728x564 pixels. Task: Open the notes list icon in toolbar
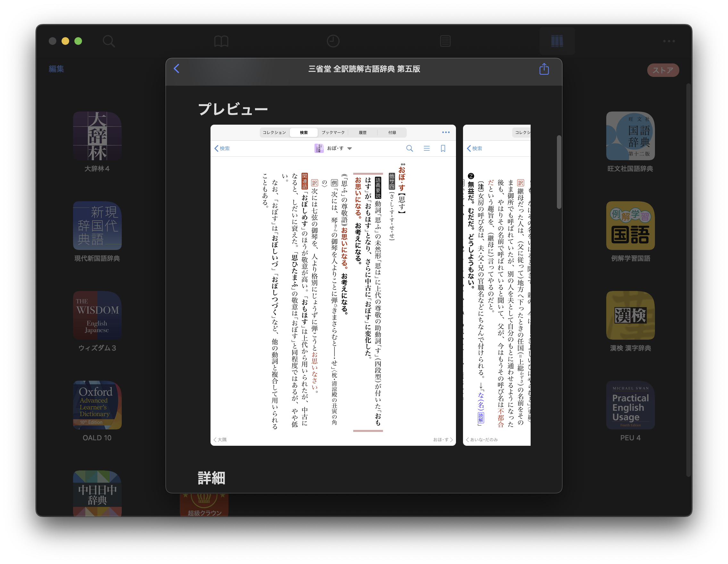pyautogui.click(x=445, y=41)
